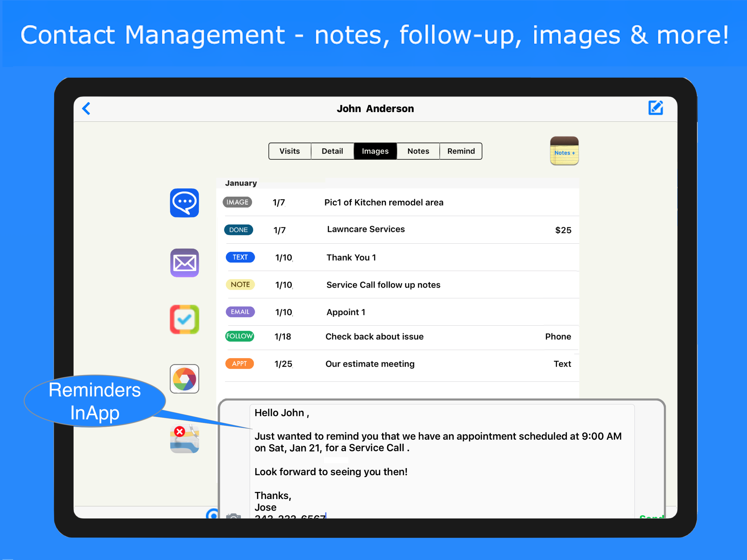Switch to the Visits tab
Image resolution: width=747 pixels, height=560 pixels.
click(290, 151)
